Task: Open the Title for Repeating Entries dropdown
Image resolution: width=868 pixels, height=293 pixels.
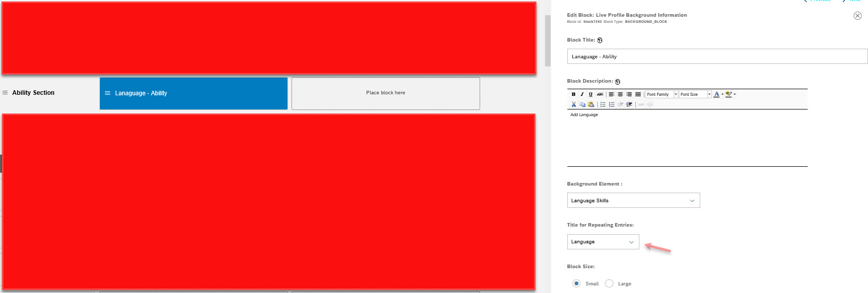Action: click(603, 242)
